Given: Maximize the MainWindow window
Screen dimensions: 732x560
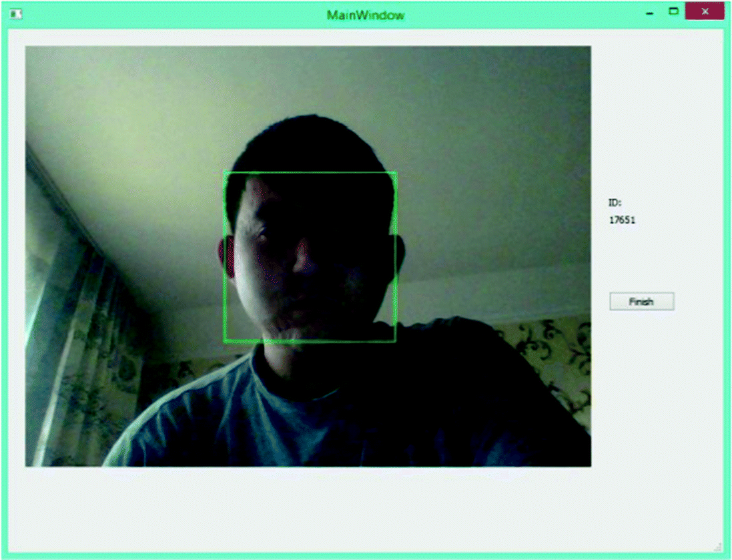Looking at the screenshot, I should pyautogui.click(x=673, y=11).
